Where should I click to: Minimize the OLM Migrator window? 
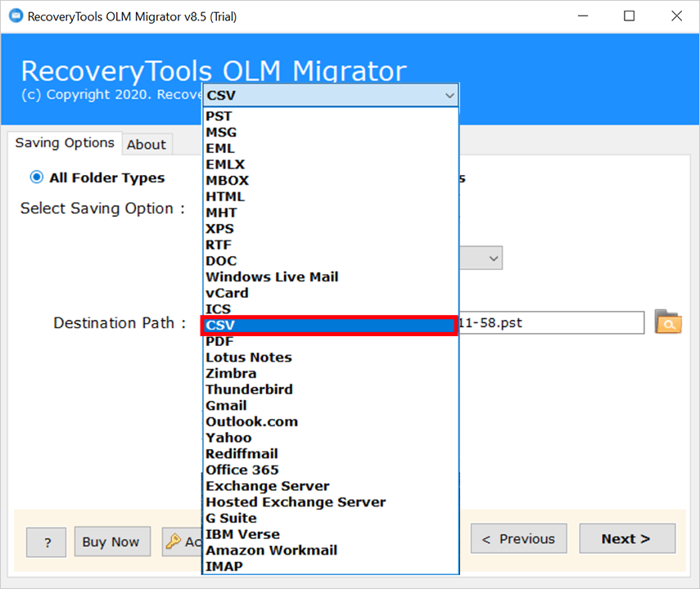[x=583, y=16]
